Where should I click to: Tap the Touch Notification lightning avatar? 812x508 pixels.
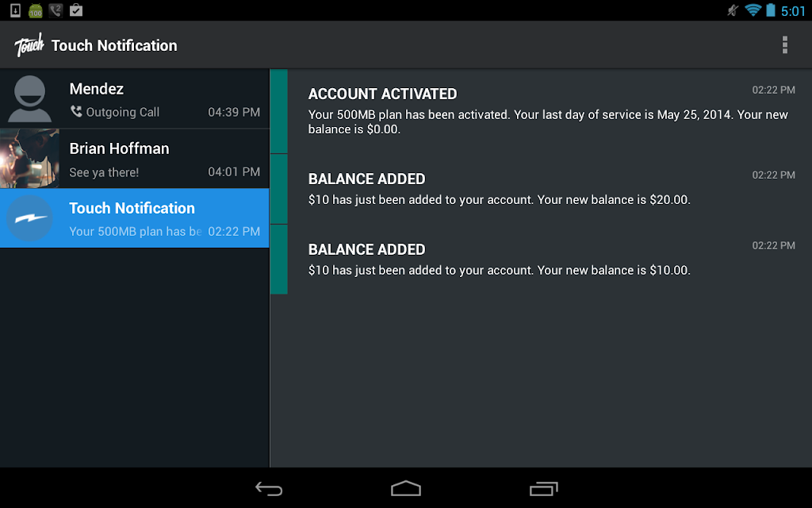tap(29, 218)
